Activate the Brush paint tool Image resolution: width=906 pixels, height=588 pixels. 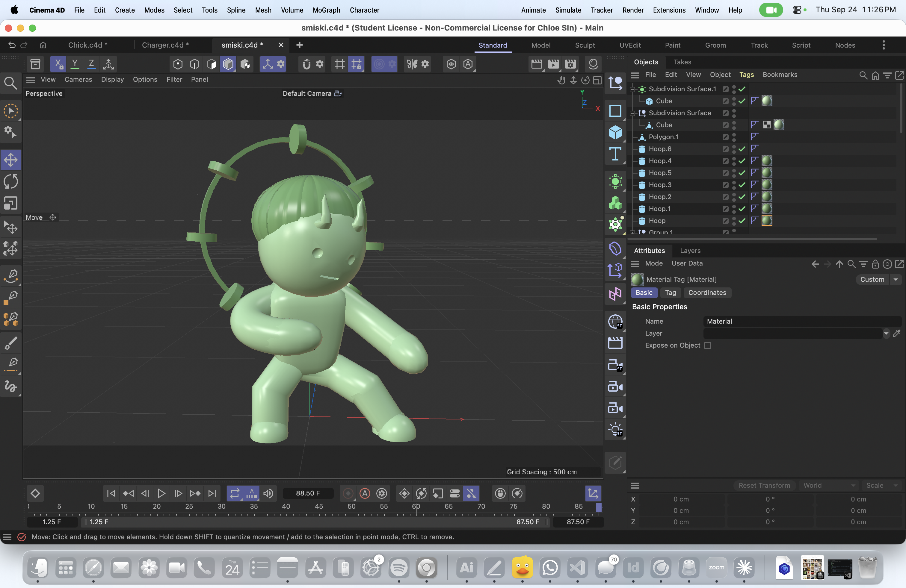(11, 343)
